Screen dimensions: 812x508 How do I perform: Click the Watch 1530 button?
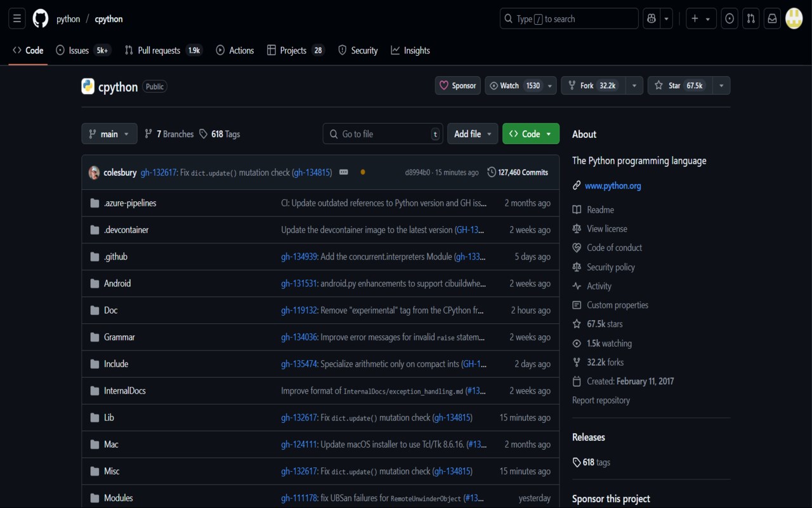click(514, 86)
